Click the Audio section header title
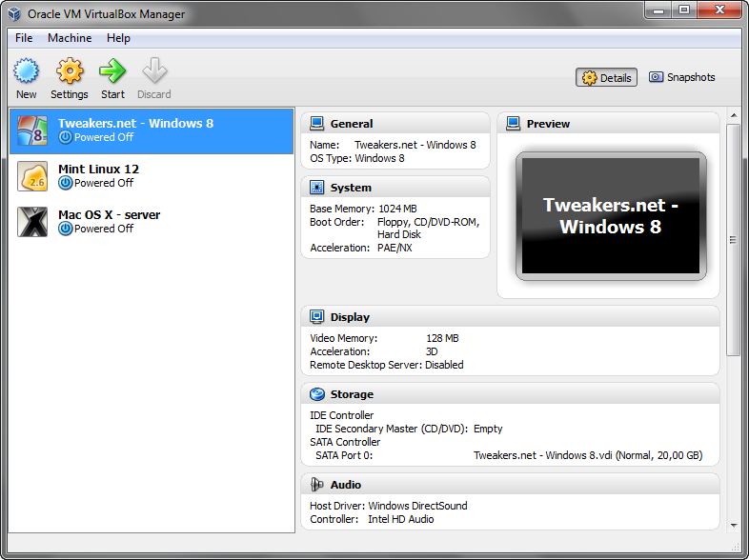The height and width of the screenshot is (560, 749). tap(346, 485)
